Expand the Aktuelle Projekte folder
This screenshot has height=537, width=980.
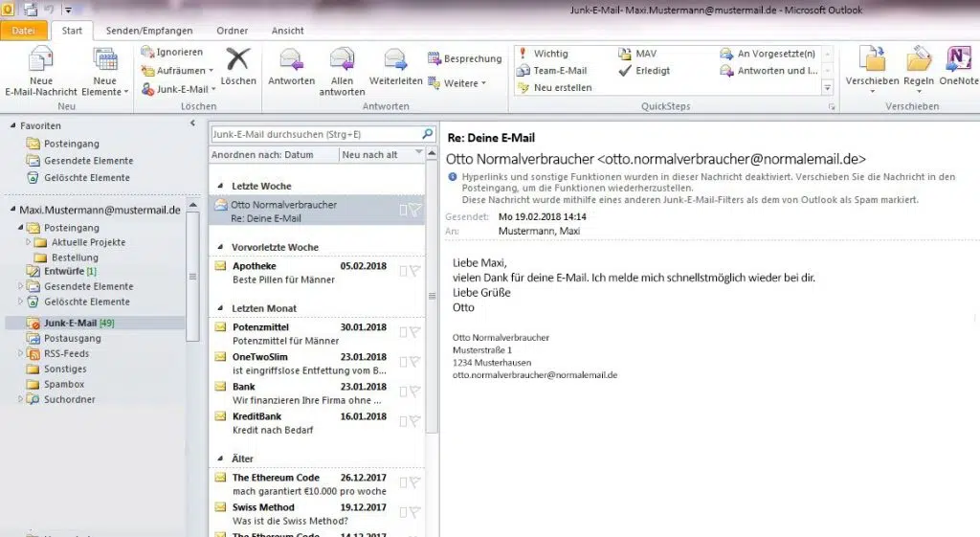pos(28,242)
